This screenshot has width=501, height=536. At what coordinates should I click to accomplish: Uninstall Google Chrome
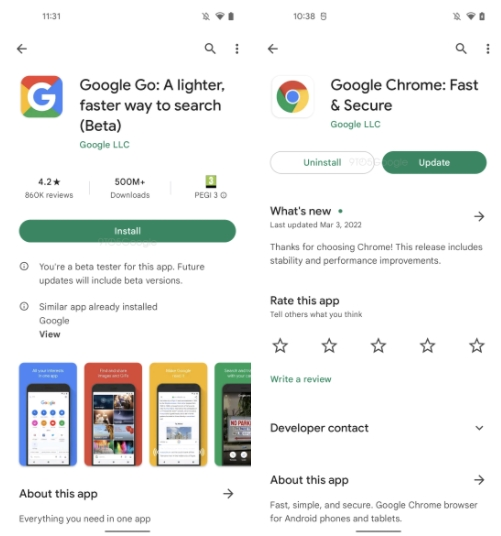coord(322,162)
